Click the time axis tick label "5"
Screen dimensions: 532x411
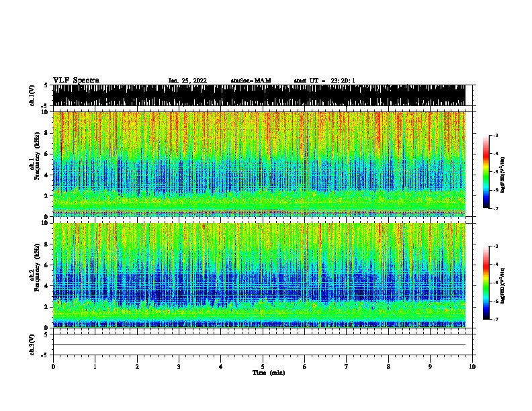pos(263,367)
